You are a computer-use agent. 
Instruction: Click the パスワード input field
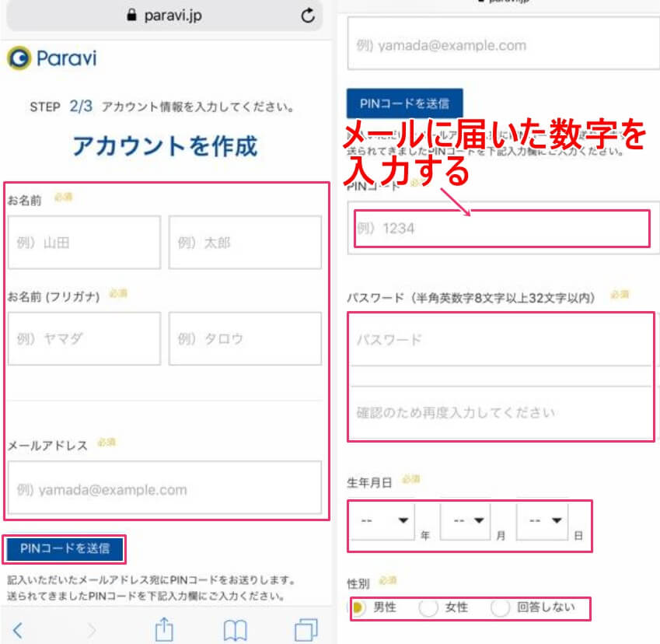[x=501, y=340]
